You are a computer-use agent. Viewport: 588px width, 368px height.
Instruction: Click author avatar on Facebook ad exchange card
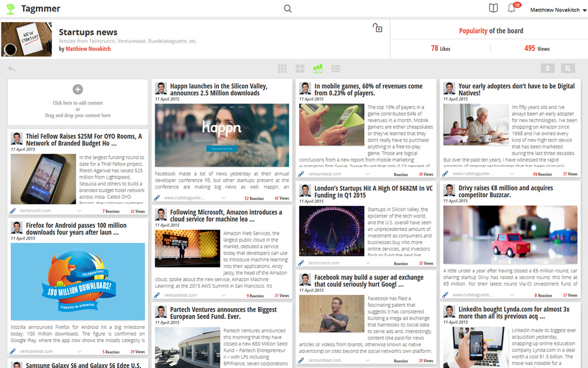(x=305, y=279)
